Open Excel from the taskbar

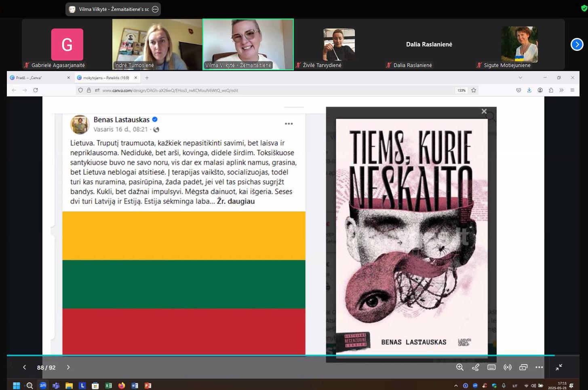[x=108, y=386]
